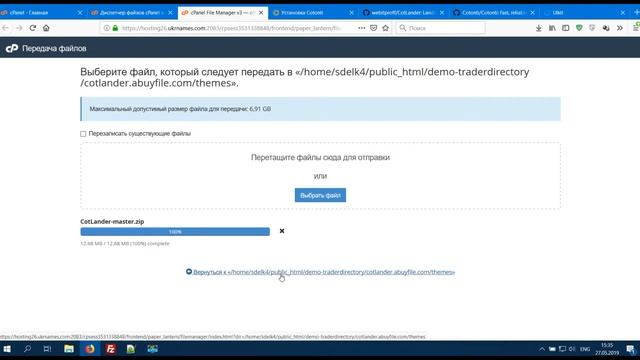This screenshot has height=360, width=640.
Task: Click the green shield extension icon
Action: coord(579,28)
